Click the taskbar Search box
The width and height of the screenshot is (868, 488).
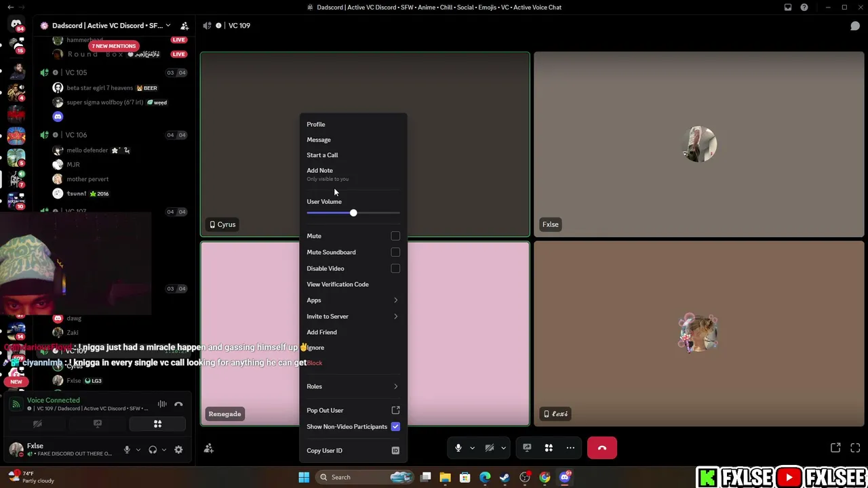[x=365, y=477]
